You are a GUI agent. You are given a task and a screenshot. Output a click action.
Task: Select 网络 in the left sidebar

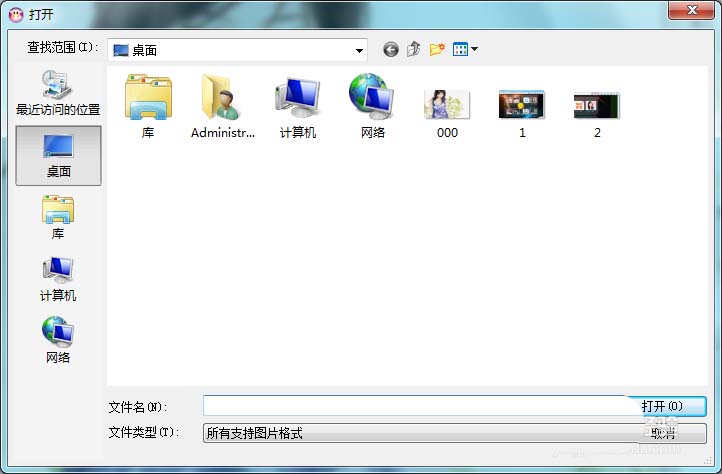58,340
